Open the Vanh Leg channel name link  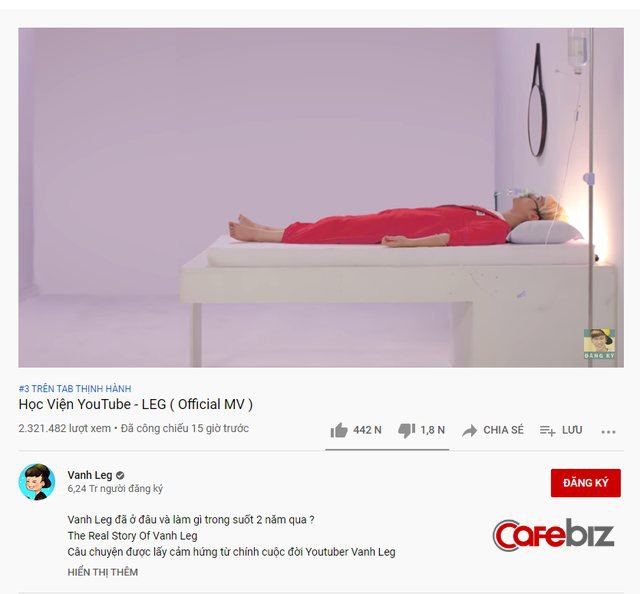90,475
